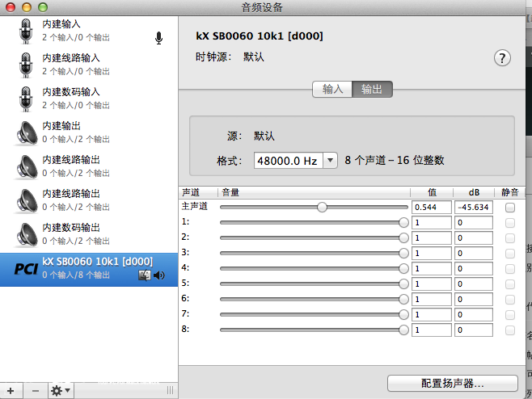Click default input microphone badge on 内建输入 row
Viewport: 532px width, 399px height.
tap(158, 38)
